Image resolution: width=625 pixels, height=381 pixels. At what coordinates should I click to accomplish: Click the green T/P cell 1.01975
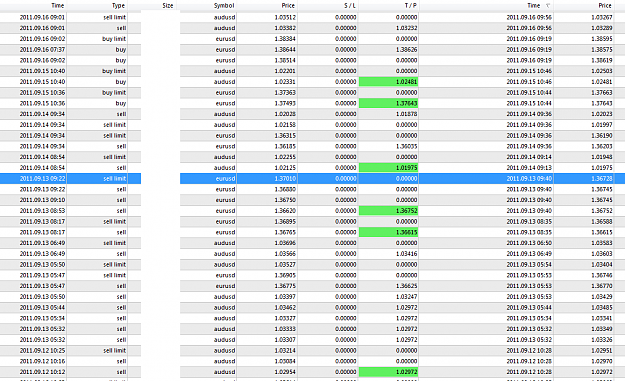[x=388, y=168]
